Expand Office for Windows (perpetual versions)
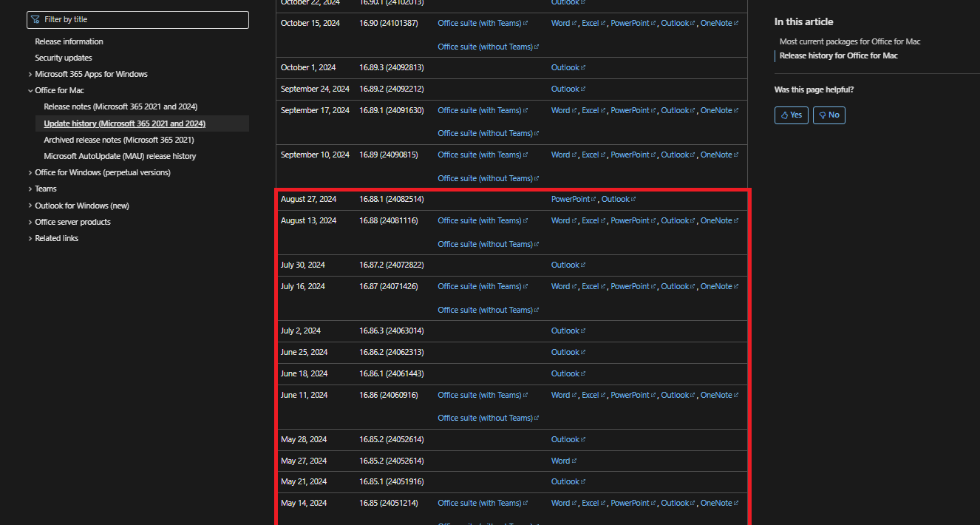The image size is (980, 525). 30,172
